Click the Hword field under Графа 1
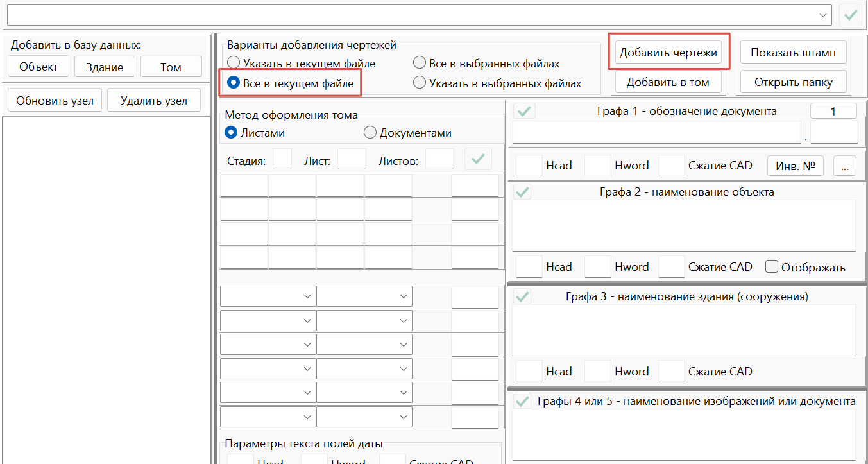 pos(597,166)
